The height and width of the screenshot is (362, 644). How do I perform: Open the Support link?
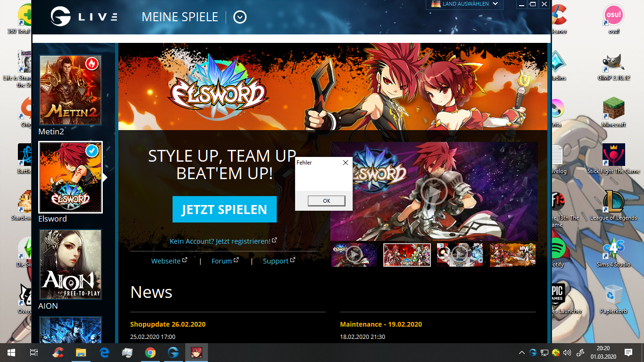pos(279,261)
